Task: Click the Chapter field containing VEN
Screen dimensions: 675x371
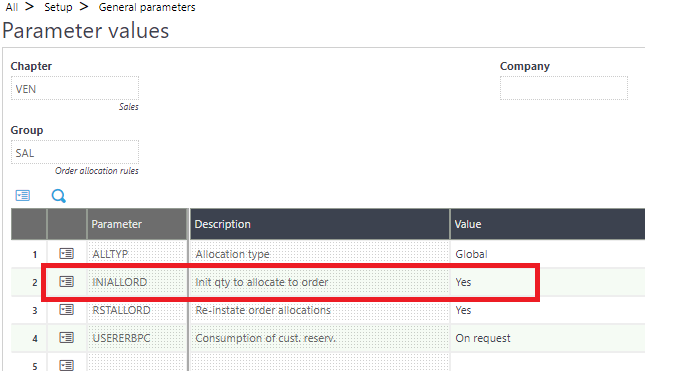Action: [x=75, y=89]
